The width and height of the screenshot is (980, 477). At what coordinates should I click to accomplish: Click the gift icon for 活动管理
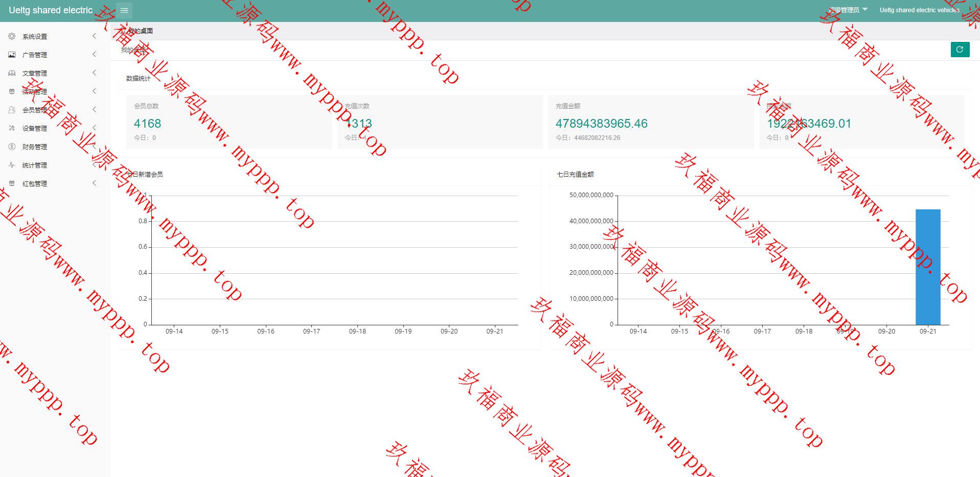(12, 91)
